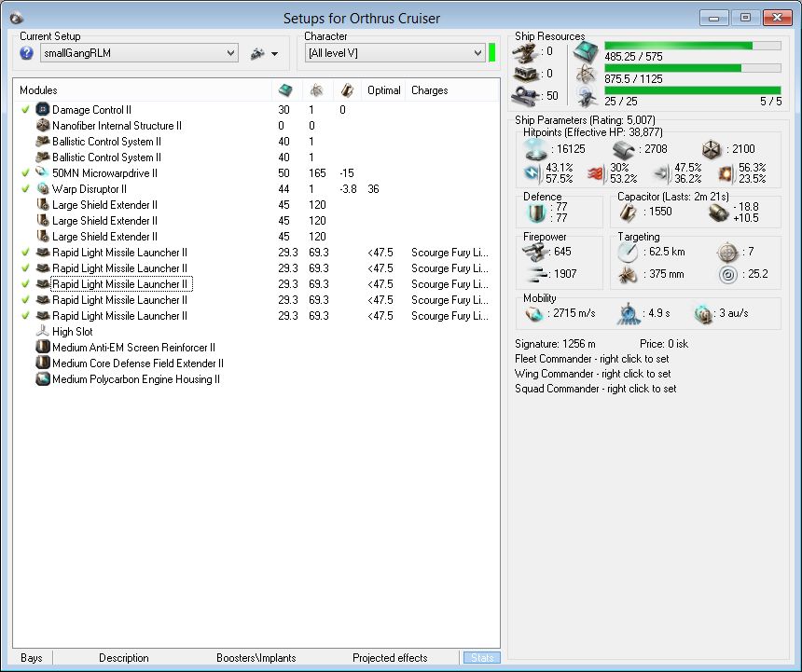802x672 pixels.
Task: Click the Medium Anti-EM Screen Reinforcer II icon
Action: tap(43, 347)
